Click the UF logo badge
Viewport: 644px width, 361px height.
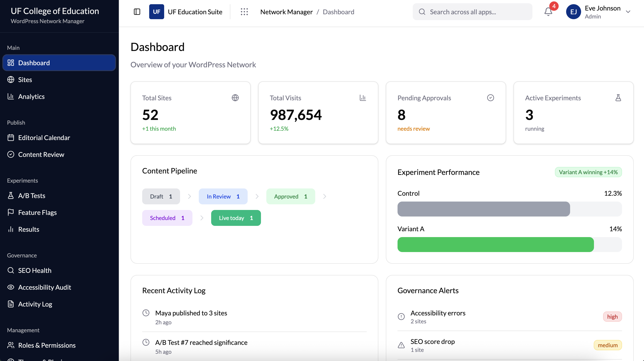[x=156, y=12]
